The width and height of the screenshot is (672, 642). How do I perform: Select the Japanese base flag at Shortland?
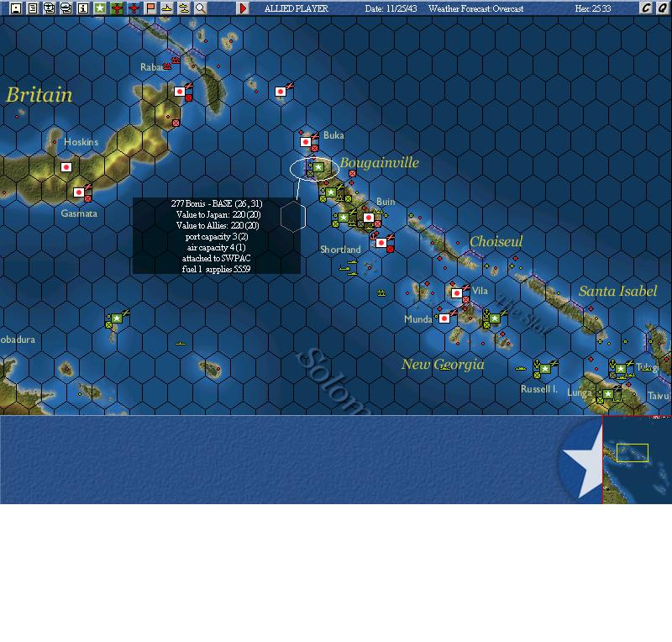tap(381, 243)
